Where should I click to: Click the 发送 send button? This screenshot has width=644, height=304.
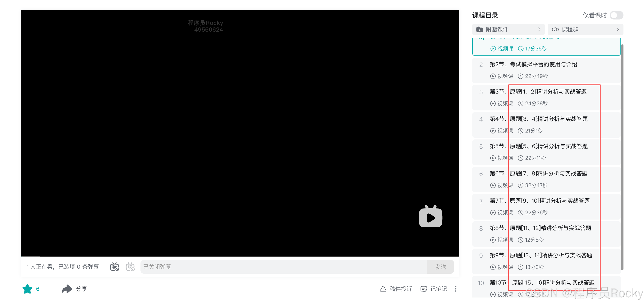click(440, 267)
